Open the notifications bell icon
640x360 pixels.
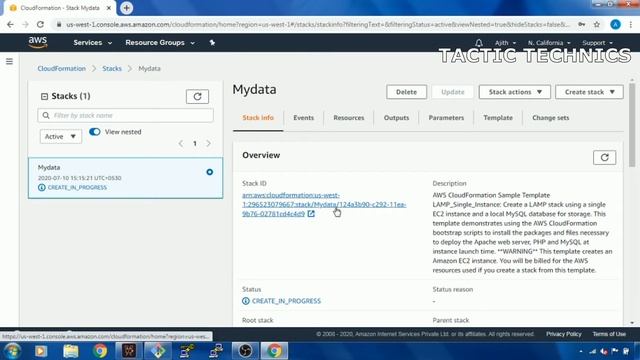pos(479,43)
